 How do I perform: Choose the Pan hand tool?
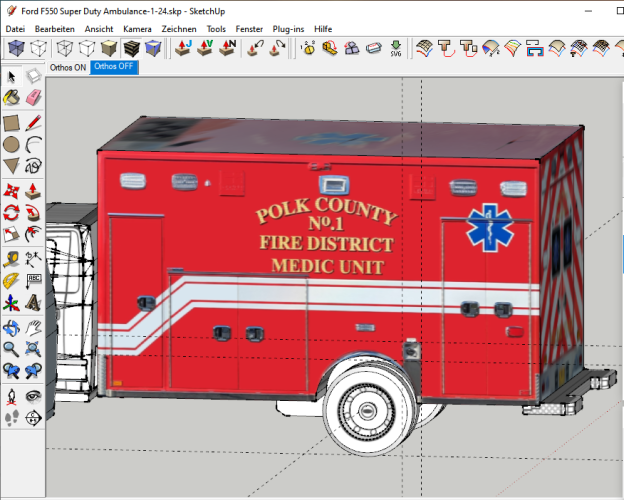point(33,327)
